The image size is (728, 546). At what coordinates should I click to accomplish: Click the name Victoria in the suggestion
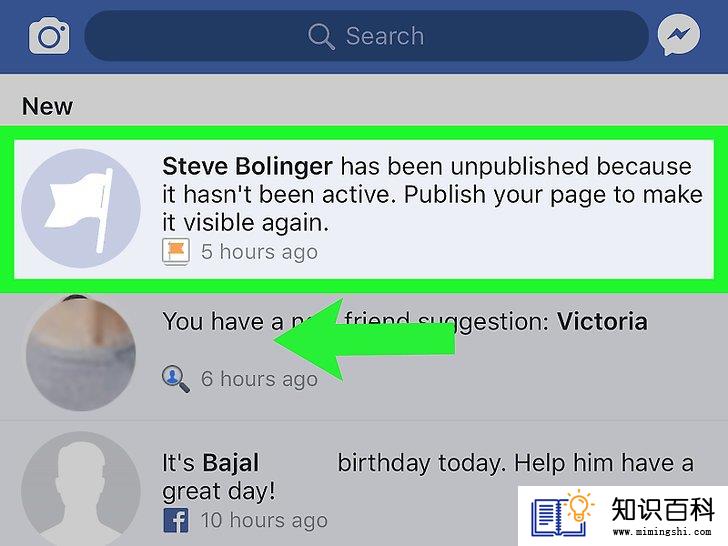pos(602,321)
